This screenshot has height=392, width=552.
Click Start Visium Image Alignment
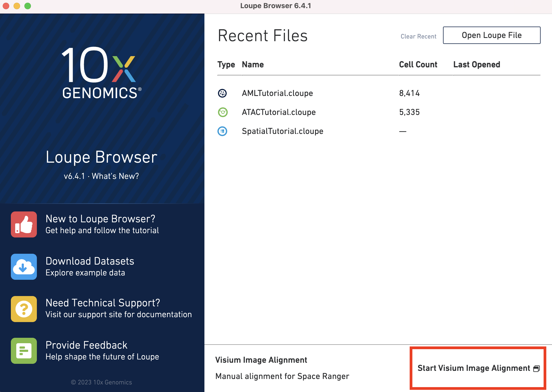tap(474, 368)
